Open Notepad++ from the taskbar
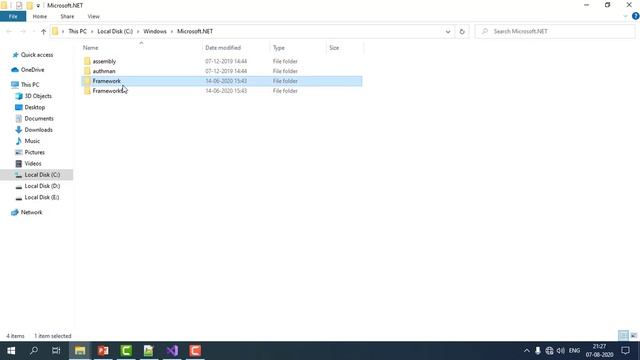 click(149, 351)
